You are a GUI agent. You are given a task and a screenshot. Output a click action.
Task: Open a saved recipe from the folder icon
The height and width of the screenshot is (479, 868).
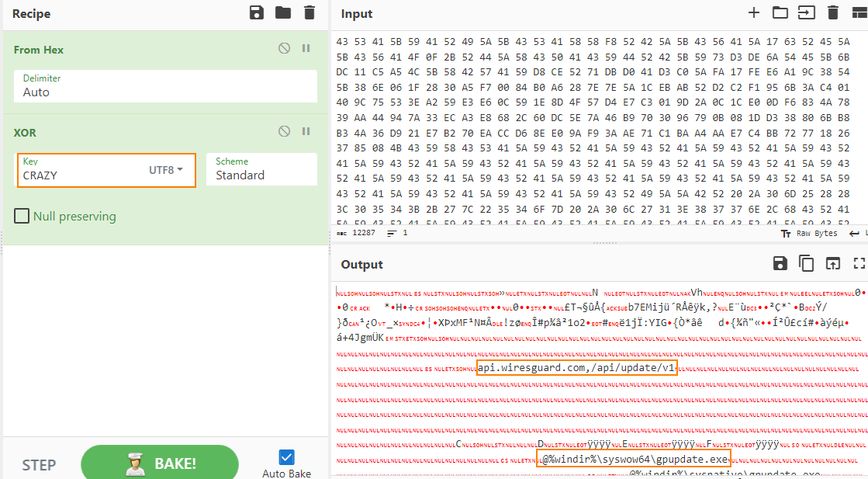pos(282,13)
